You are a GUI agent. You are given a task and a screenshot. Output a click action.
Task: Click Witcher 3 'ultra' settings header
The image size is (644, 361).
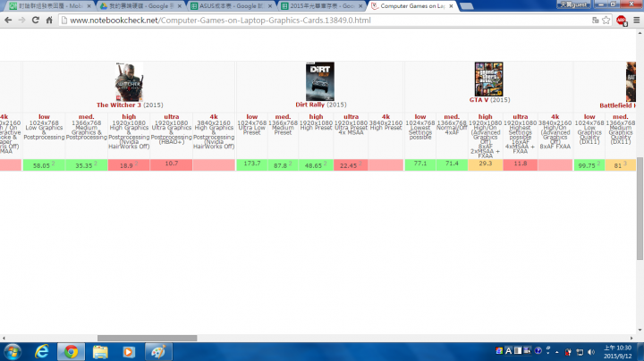pos(171,117)
